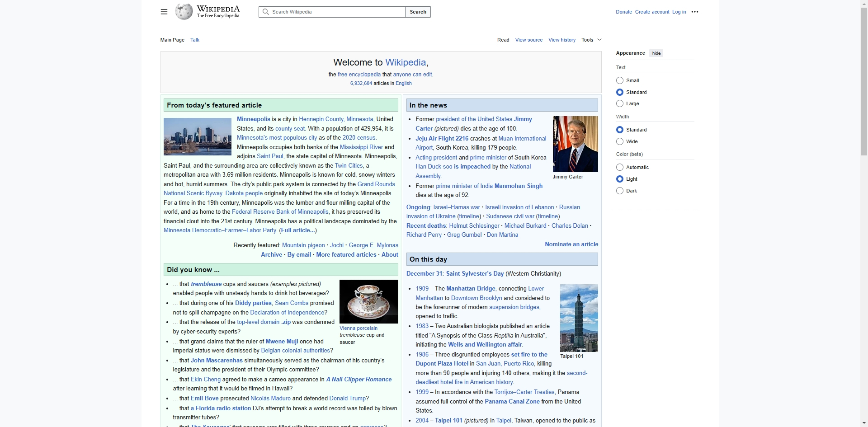The image size is (868, 427).
Task: Open the Jeju Air Flight 2216 link
Action: coord(442,139)
